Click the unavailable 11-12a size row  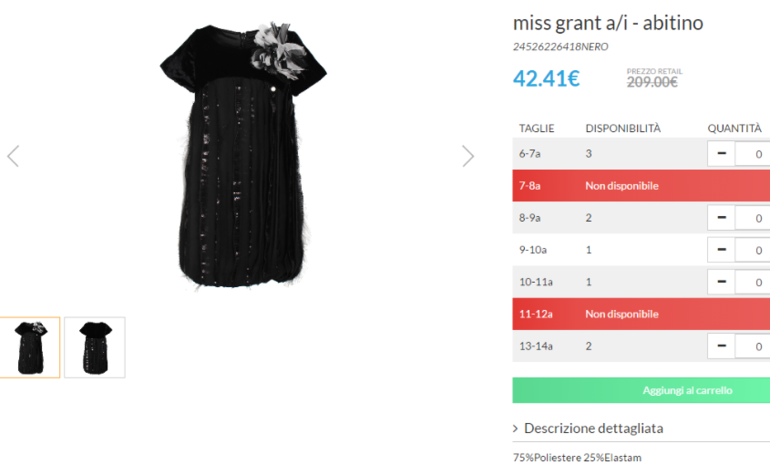coord(641,314)
